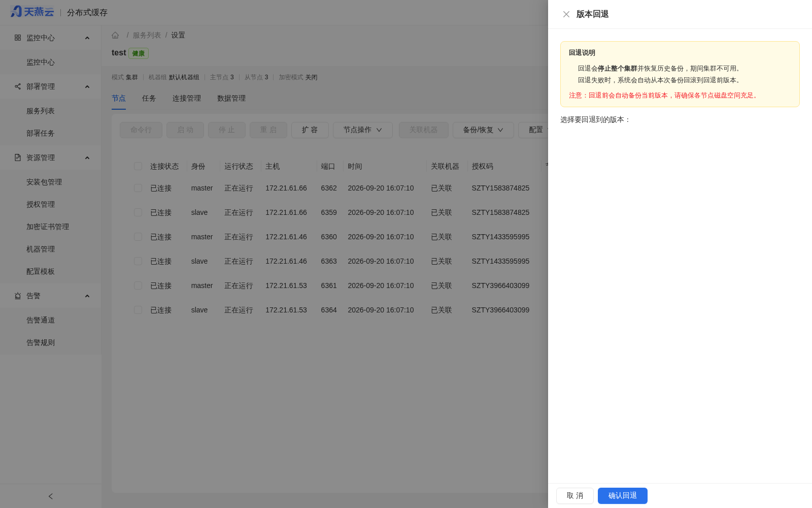Click the 部署管理 share icon in sidebar
This screenshot has height=508, width=812.
tap(18, 86)
